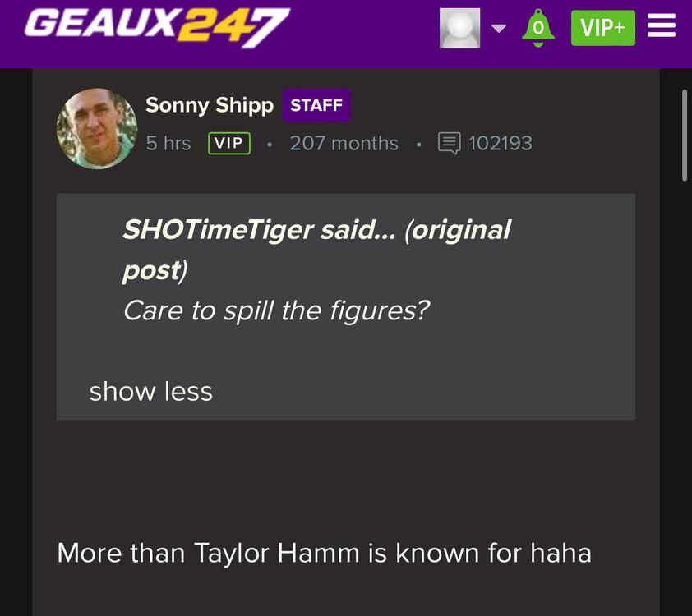692x616 pixels.
Task: Toggle the quoted post visibility via show less
Action: tap(151, 392)
